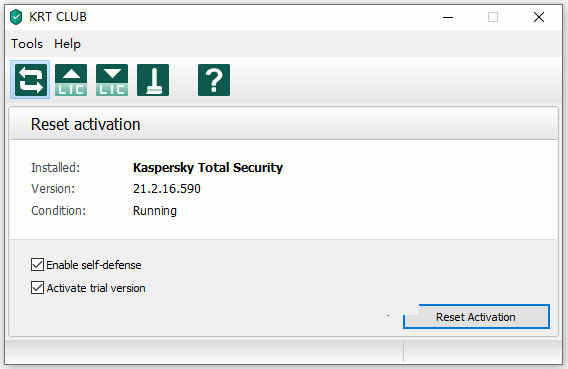This screenshot has height=369, width=568.
Task: Open the Tools menu
Action: tap(27, 44)
